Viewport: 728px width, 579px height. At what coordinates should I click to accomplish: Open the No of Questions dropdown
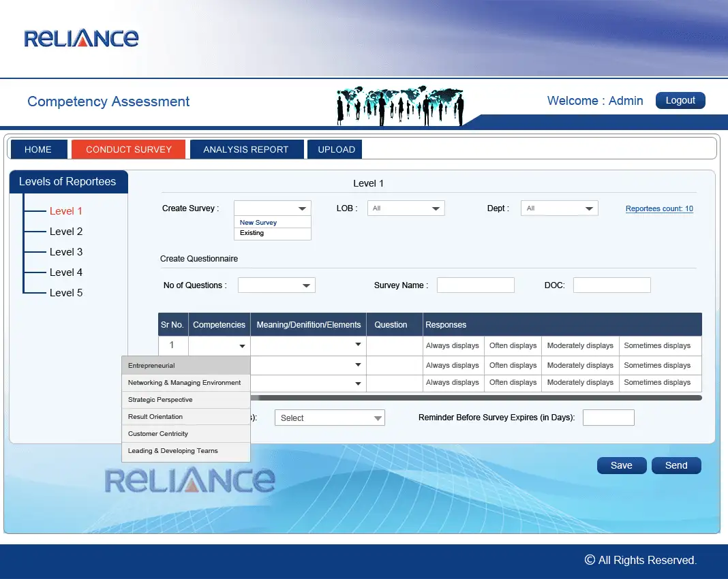tap(277, 285)
